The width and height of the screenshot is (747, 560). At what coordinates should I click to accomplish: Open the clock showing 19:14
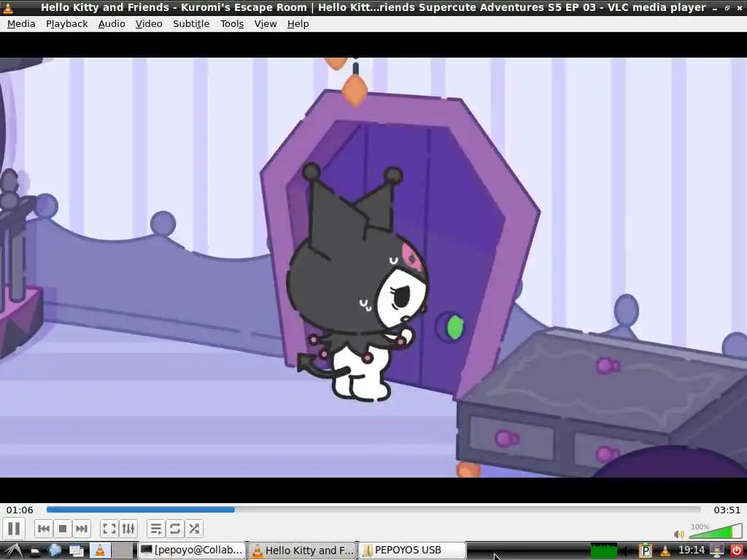(x=692, y=551)
